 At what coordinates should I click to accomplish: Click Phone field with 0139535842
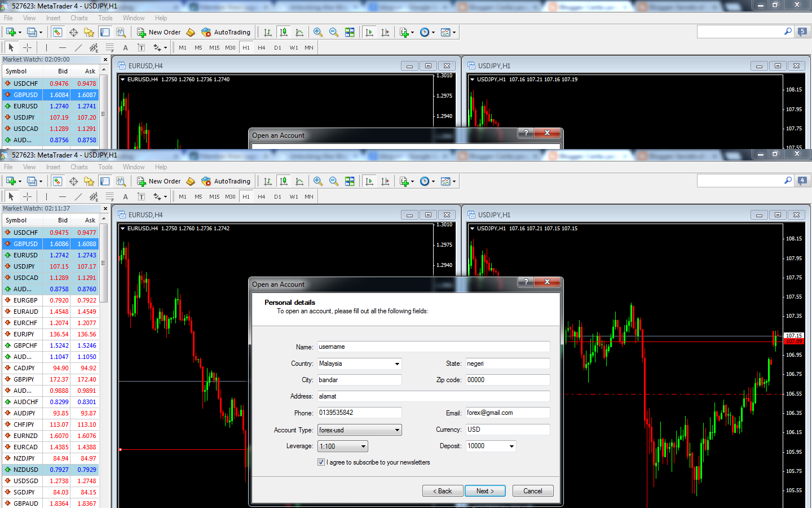pyautogui.click(x=359, y=413)
